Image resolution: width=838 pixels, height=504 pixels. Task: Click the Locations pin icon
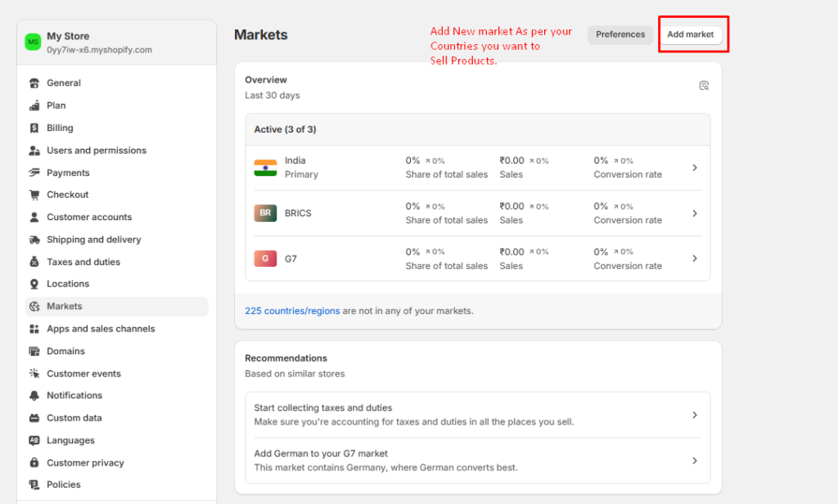click(x=34, y=284)
